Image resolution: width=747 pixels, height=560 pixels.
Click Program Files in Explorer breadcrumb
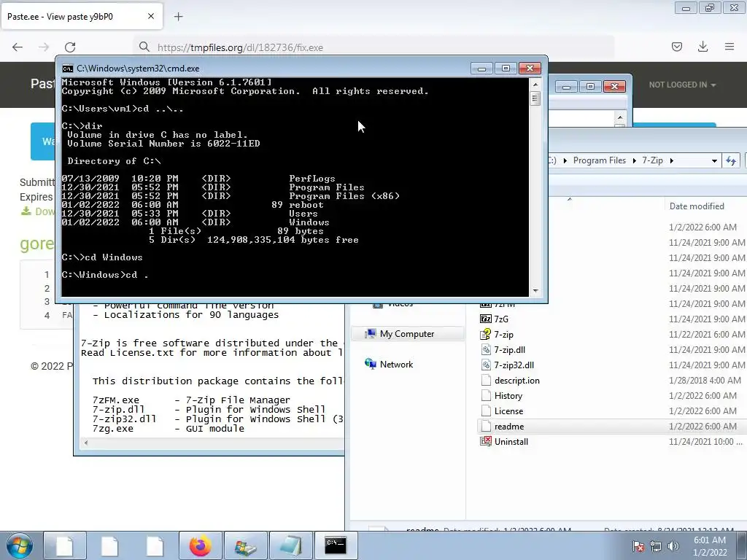point(600,160)
